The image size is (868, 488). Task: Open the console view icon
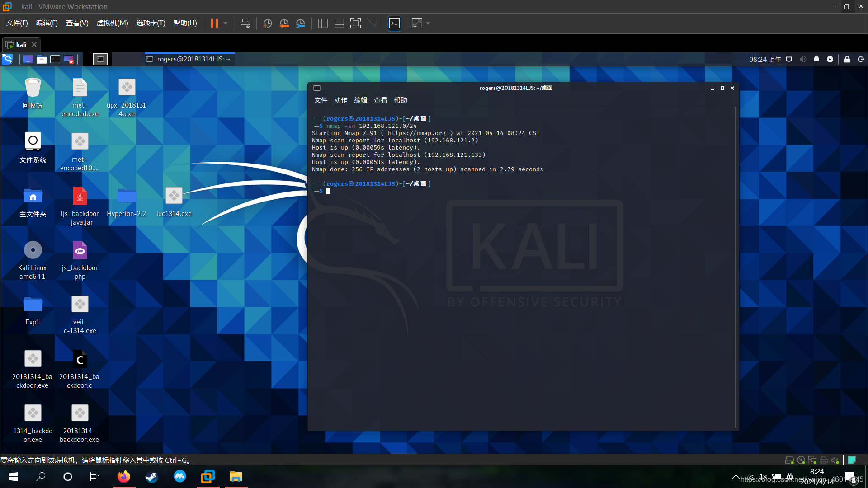point(395,23)
